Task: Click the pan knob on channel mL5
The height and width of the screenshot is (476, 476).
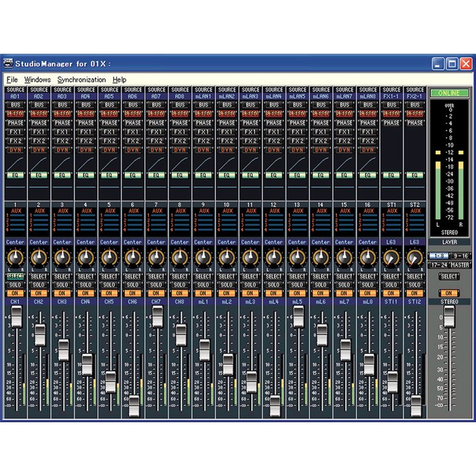Action: click(x=297, y=259)
